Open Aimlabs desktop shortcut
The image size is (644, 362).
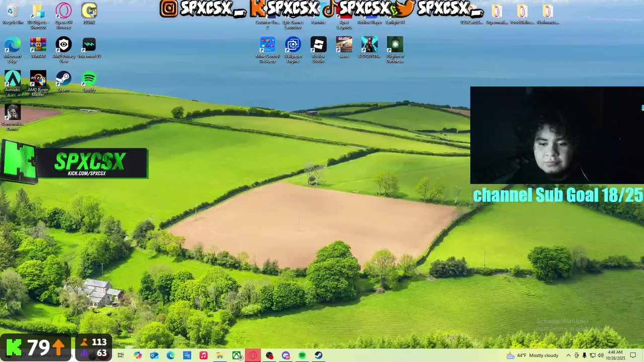13,81
